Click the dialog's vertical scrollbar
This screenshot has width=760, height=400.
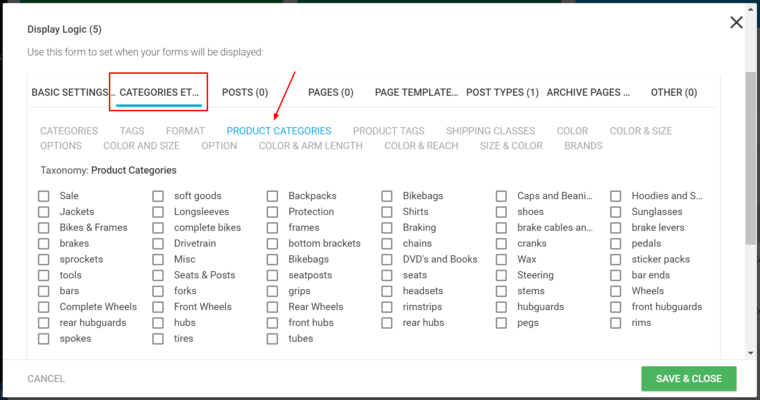751,160
